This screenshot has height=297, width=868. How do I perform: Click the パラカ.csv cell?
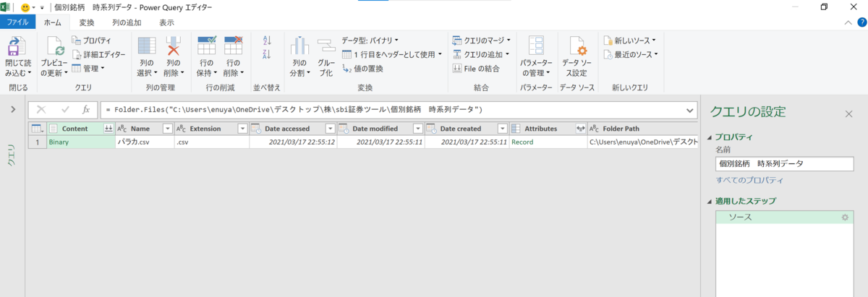(x=145, y=142)
